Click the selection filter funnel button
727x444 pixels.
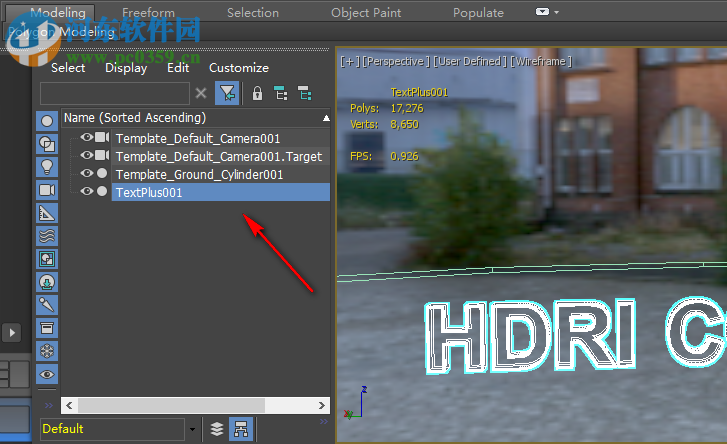click(x=227, y=94)
